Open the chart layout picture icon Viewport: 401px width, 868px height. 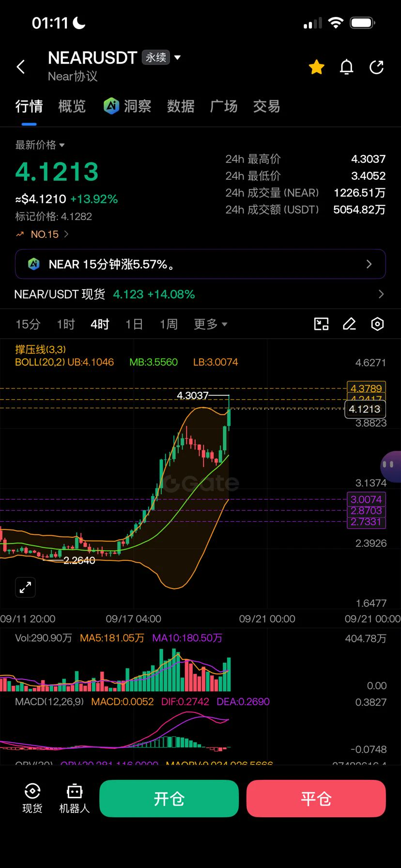(322, 324)
